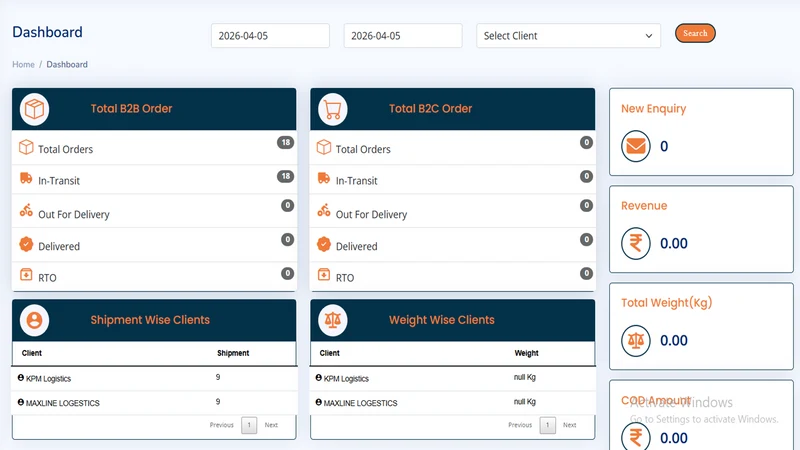Click the Delivered check badge icon in B2B panel
The height and width of the screenshot is (450, 800).
(26, 244)
